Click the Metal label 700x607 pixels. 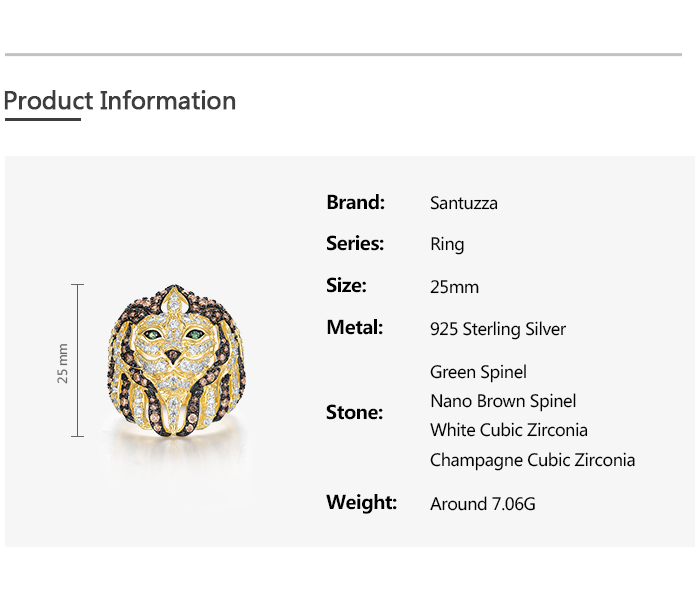[354, 327]
